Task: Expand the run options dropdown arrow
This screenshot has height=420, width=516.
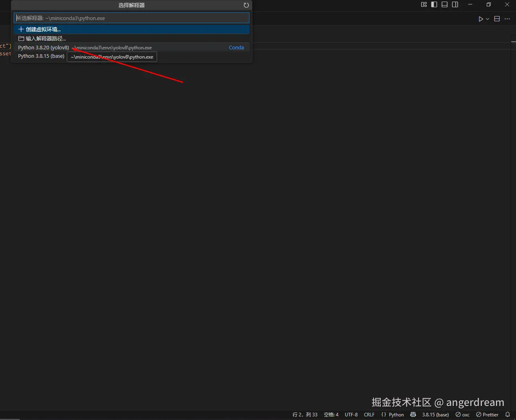Action: 488,19
